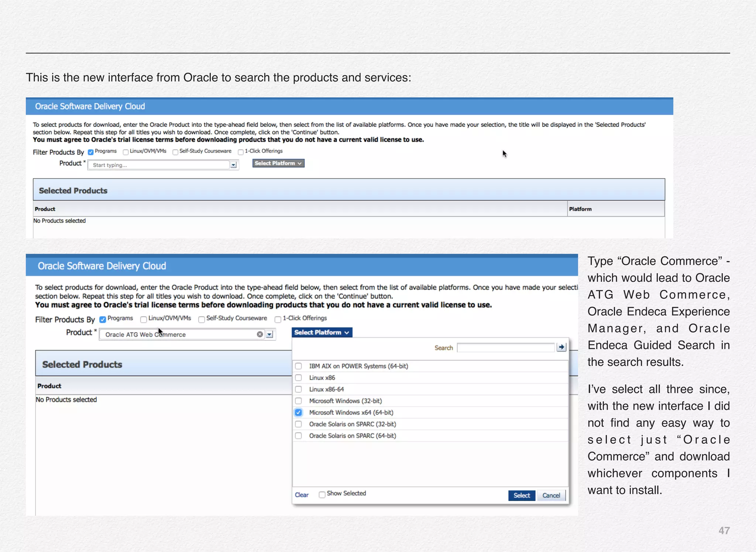Viewport: 756px width, 552px height.
Task: Enable Linux/OVM/VMs filter in upper screenshot
Action: click(x=126, y=152)
